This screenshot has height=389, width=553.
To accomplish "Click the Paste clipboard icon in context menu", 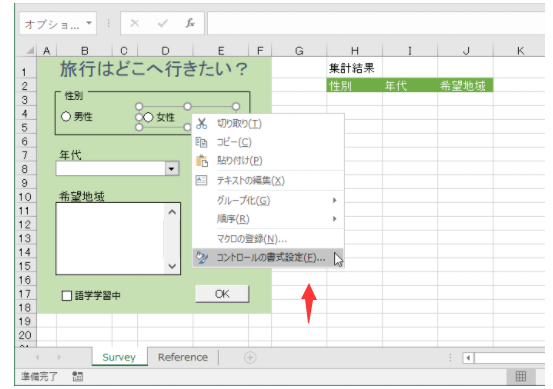I will [x=201, y=161].
